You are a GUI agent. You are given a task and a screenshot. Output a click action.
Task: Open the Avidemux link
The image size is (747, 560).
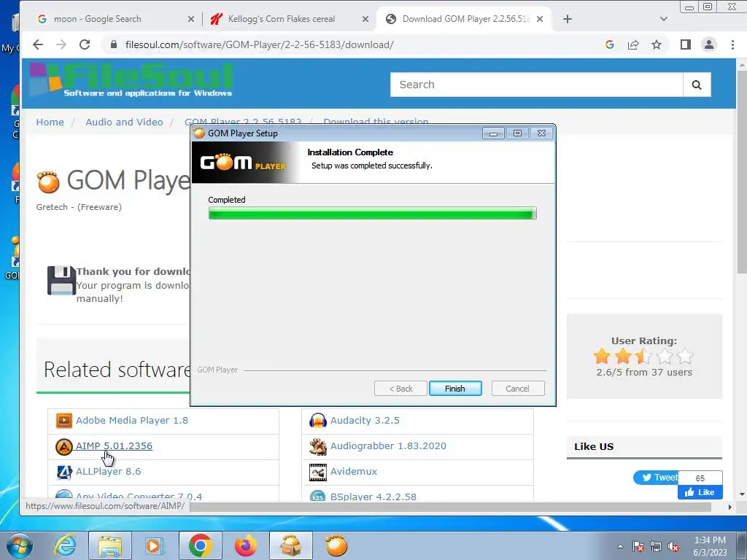354,472
